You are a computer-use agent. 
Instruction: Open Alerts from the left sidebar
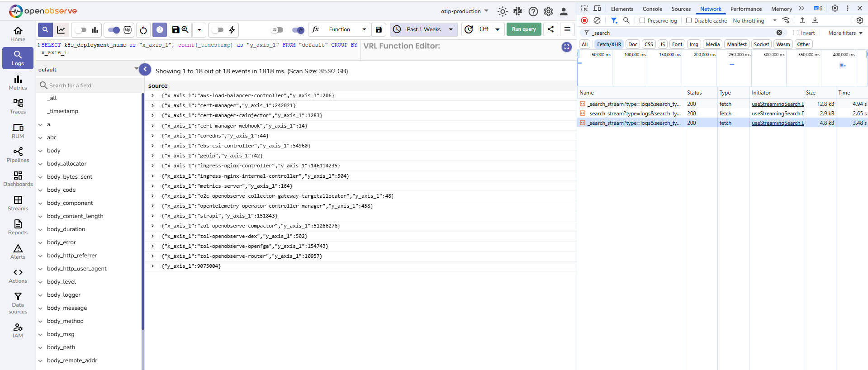pyautogui.click(x=18, y=251)
